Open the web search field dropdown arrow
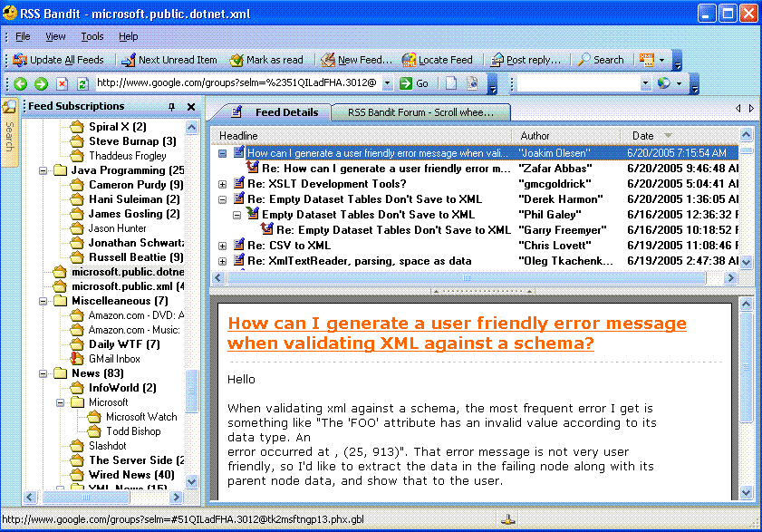The image size is (762, 532). [645, 83]
